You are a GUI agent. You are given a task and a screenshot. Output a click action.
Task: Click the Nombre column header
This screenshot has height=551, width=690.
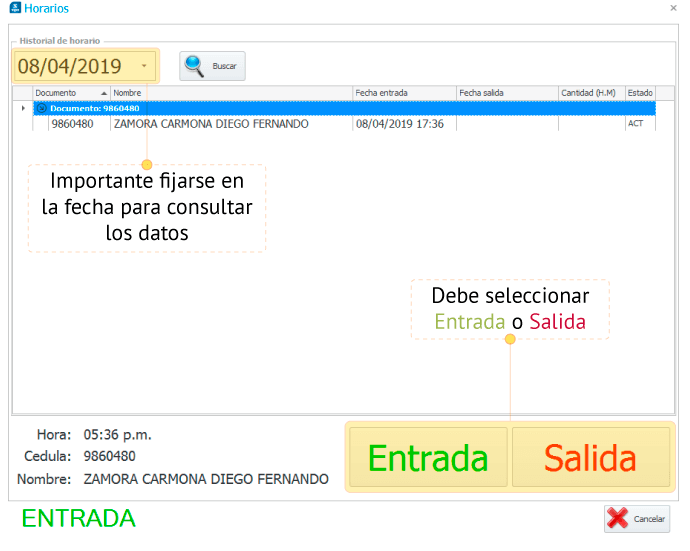[x=231, y=93]
